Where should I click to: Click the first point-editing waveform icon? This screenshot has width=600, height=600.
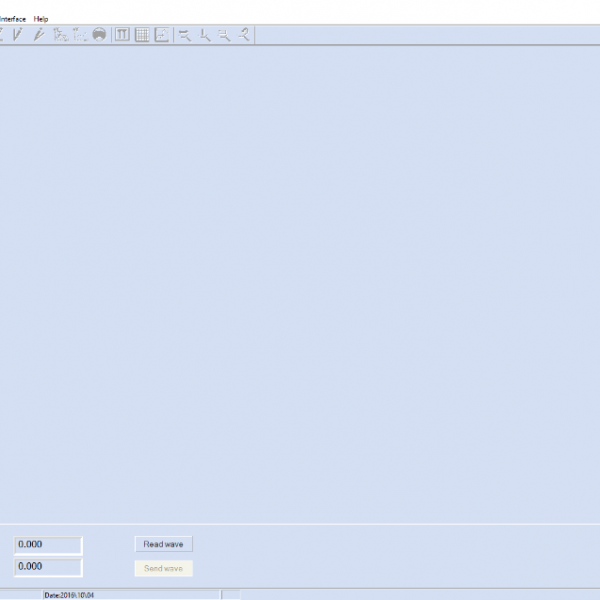coord(59,35)
